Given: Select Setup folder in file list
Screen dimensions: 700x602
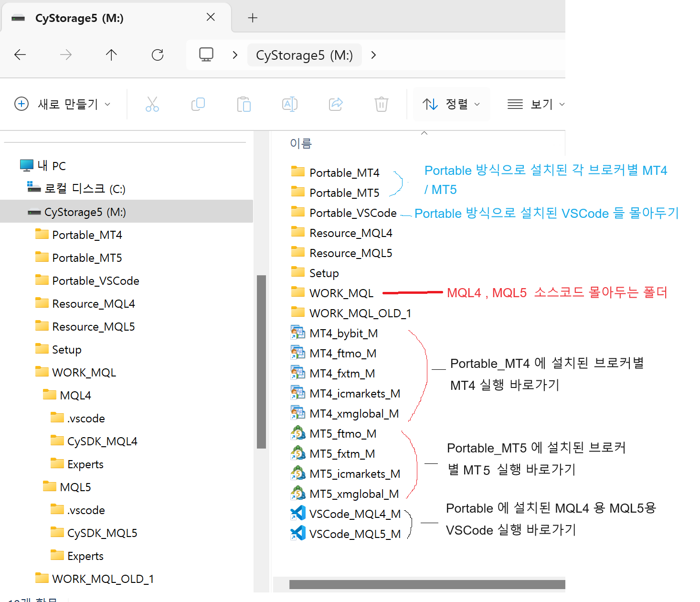Looking at the screenshot, I should tap(315, 273).
